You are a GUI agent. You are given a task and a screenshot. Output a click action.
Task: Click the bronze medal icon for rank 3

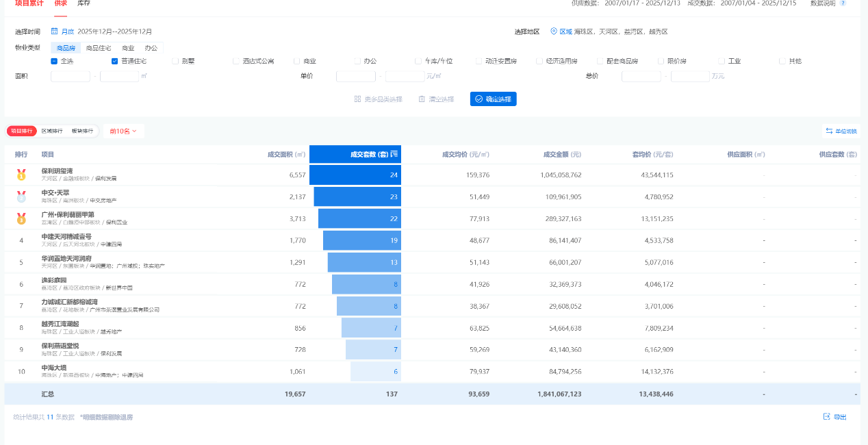pos(21,219)
